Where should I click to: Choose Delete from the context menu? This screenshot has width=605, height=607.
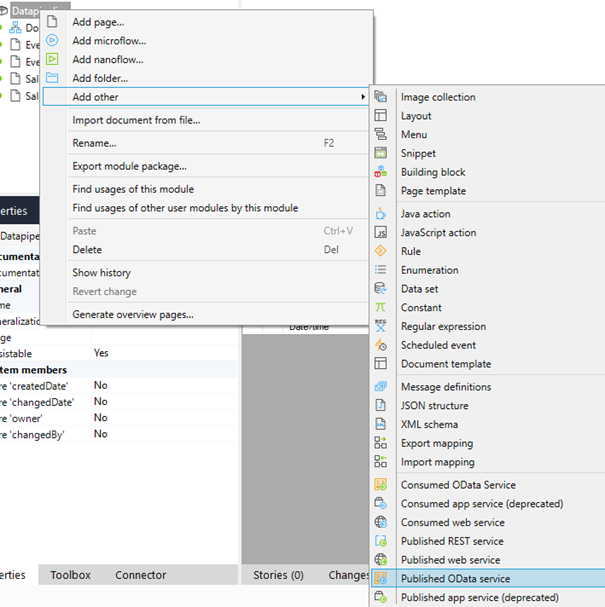click(87, 250)
